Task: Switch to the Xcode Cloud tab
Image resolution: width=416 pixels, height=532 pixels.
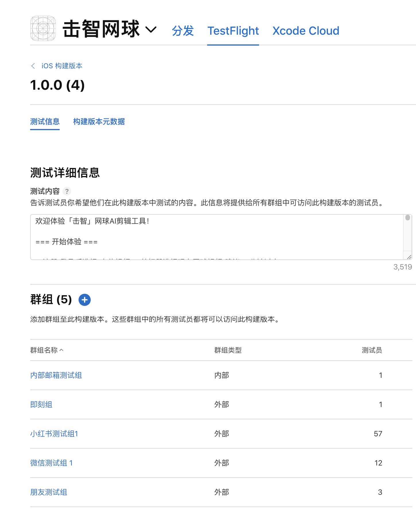Action: click(306, 31)
